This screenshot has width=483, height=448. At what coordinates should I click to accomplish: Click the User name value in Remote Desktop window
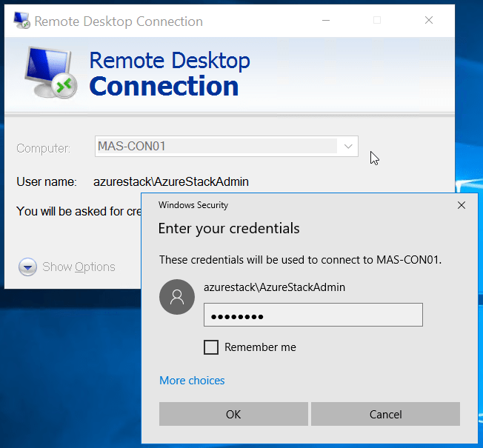(x=171, y=181)
